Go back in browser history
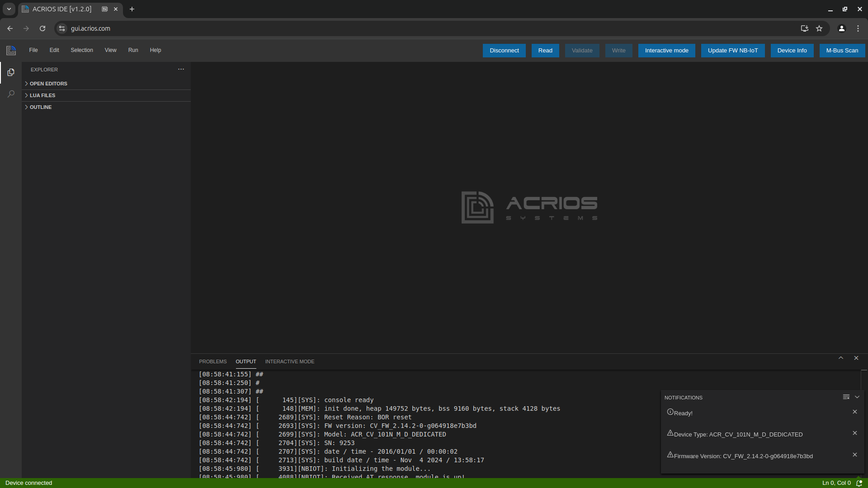 point(10,28)
